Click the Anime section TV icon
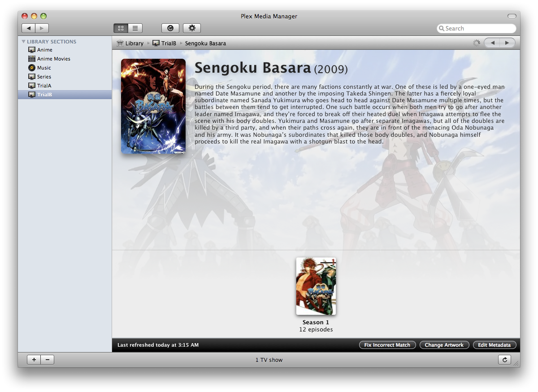The height and width of the screenshot is (392, 538). (x=32, y=50)
